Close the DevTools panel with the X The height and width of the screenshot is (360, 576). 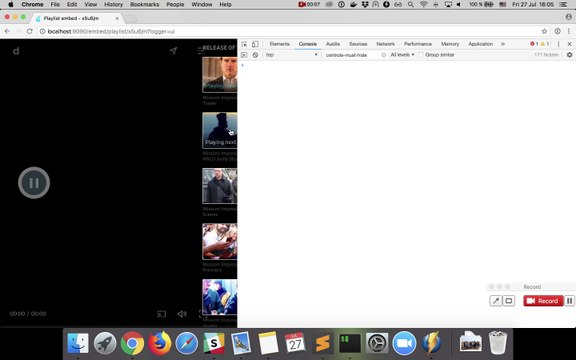point(569,44)
